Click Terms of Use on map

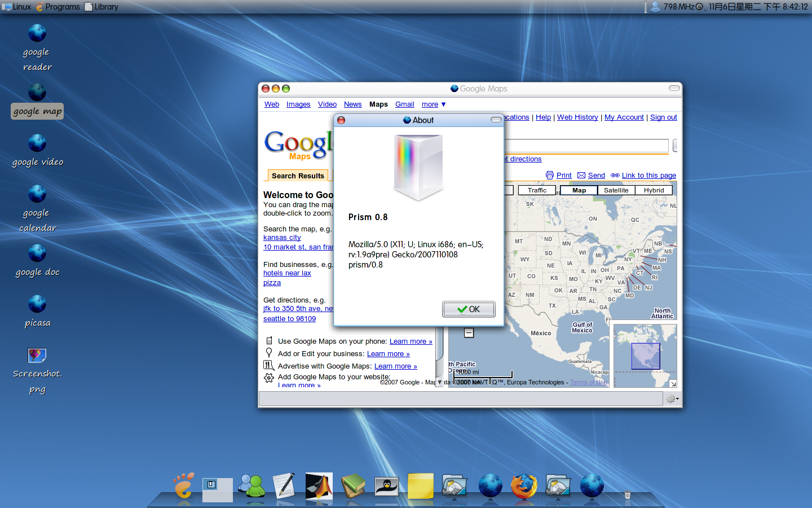point(589,382)
